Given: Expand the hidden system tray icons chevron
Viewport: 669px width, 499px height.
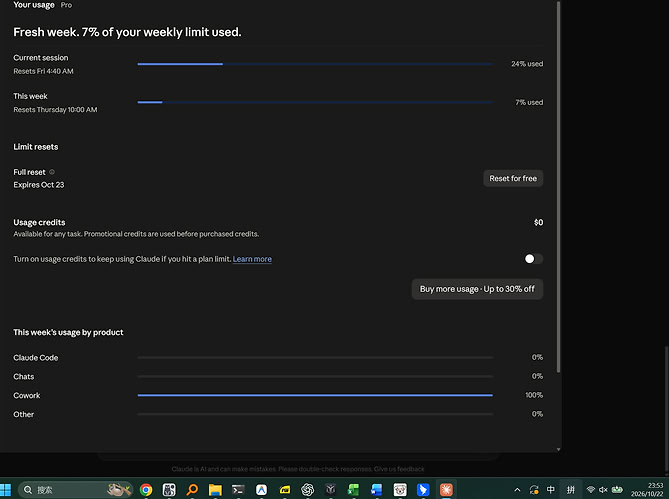Looking at the screenshot, I should (x=517, y=490).
